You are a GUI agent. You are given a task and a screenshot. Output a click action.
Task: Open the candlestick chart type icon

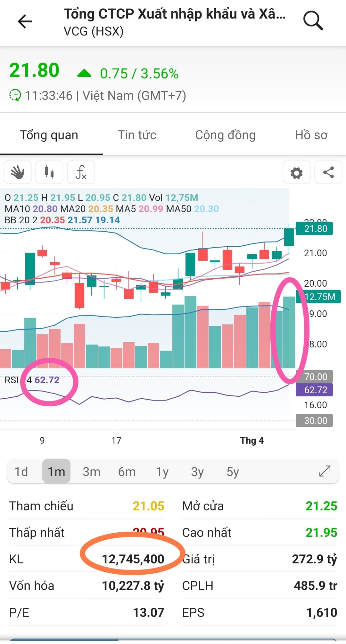coord(49,172)
